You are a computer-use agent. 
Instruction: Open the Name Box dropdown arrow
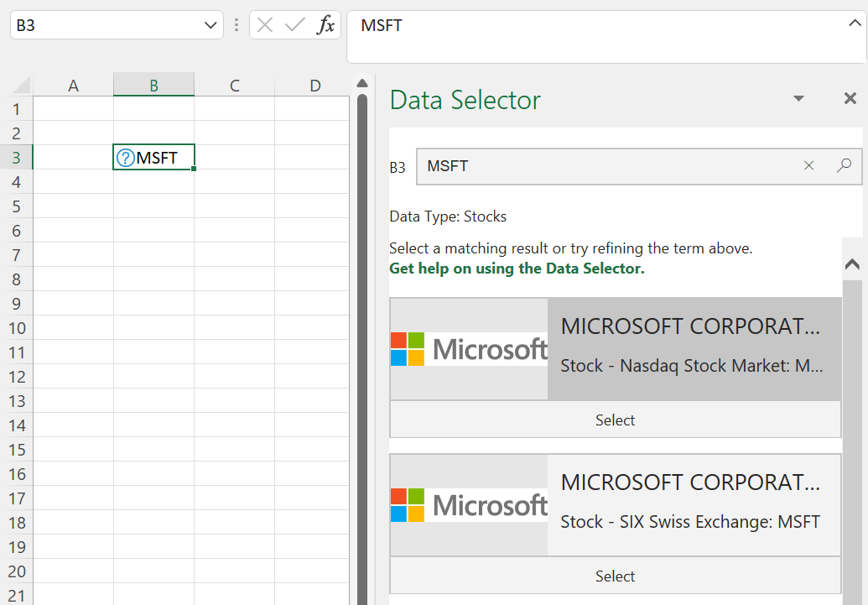pyautogui.click(x=211, y=25)
